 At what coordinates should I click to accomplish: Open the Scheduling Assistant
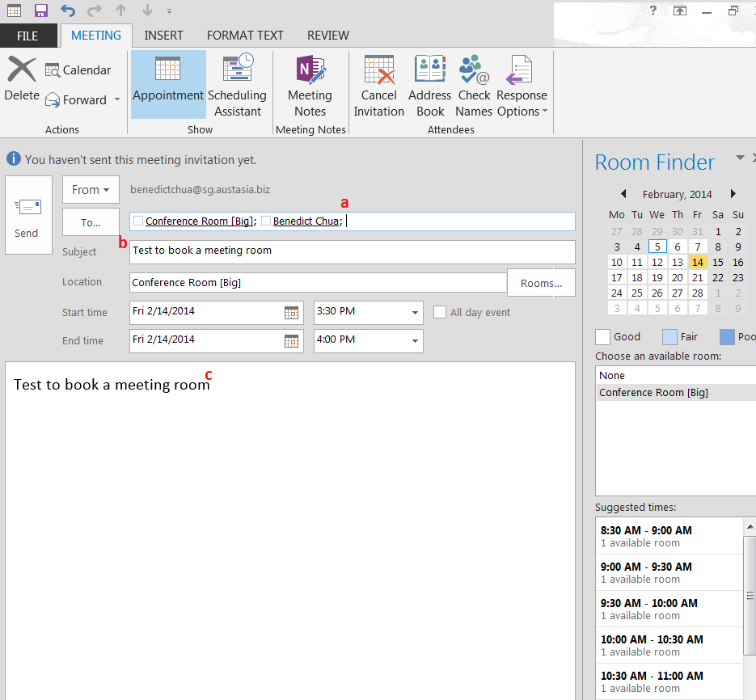(237, 85)
